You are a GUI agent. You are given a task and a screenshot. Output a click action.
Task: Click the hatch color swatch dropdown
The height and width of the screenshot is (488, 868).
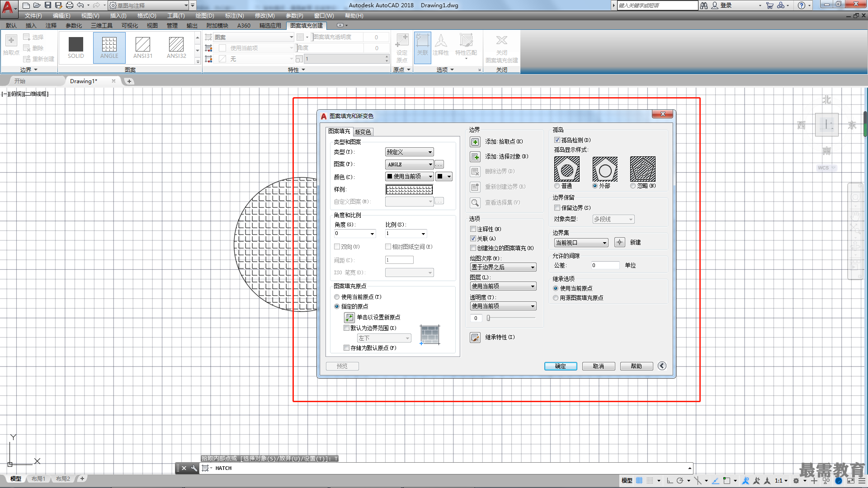410,177
